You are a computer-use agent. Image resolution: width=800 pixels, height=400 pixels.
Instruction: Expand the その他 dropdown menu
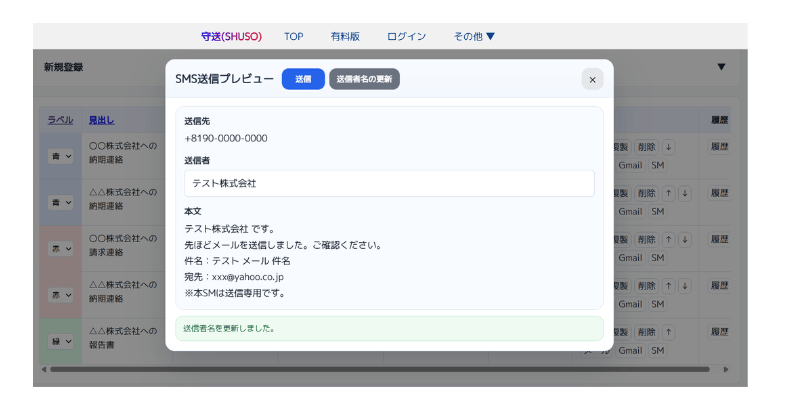point(474,36)
